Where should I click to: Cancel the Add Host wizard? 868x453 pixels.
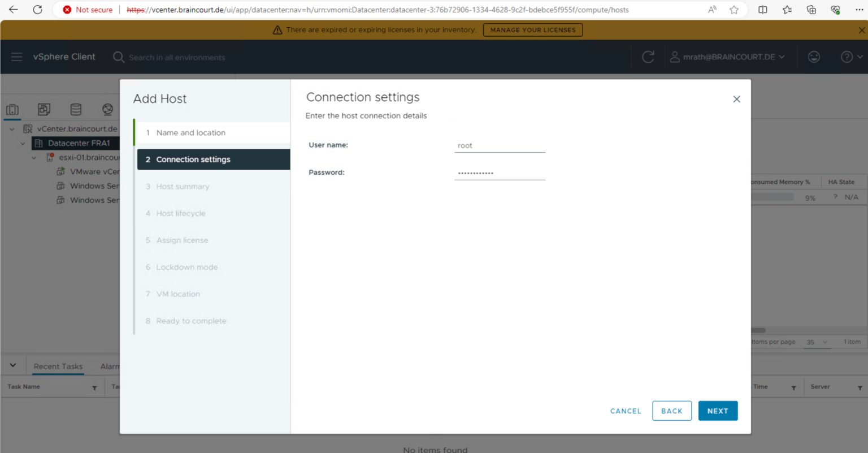click(x=625, y=411)
